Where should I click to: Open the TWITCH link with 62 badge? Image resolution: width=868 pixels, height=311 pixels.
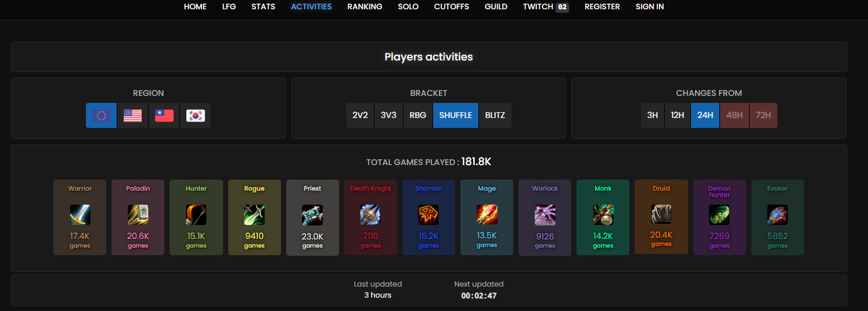coord(545,7)
